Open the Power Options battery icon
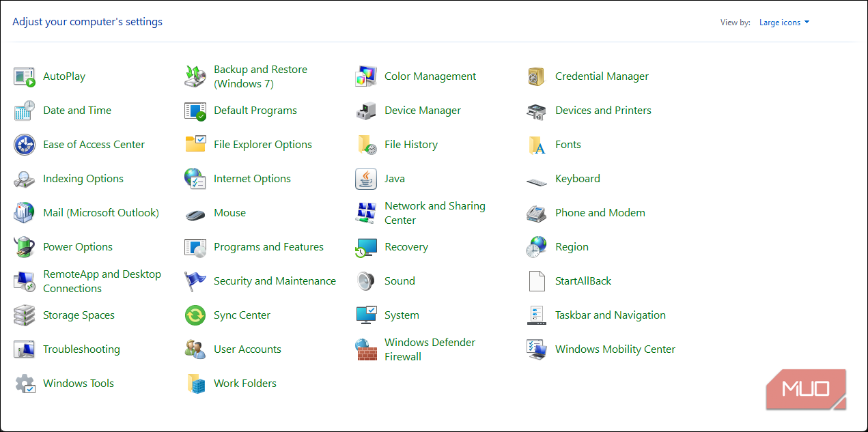 25,247
